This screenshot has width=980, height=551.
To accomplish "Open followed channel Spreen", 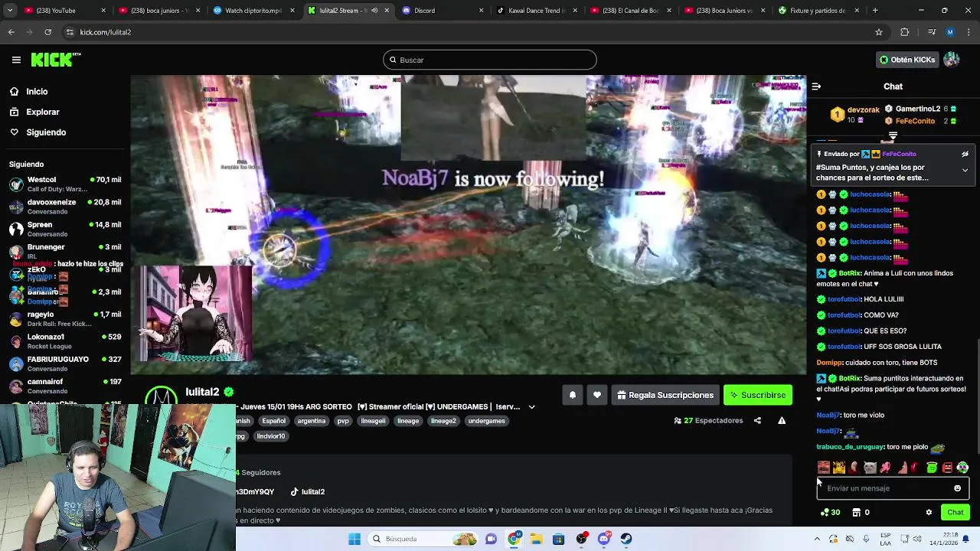I will point(65,229).
